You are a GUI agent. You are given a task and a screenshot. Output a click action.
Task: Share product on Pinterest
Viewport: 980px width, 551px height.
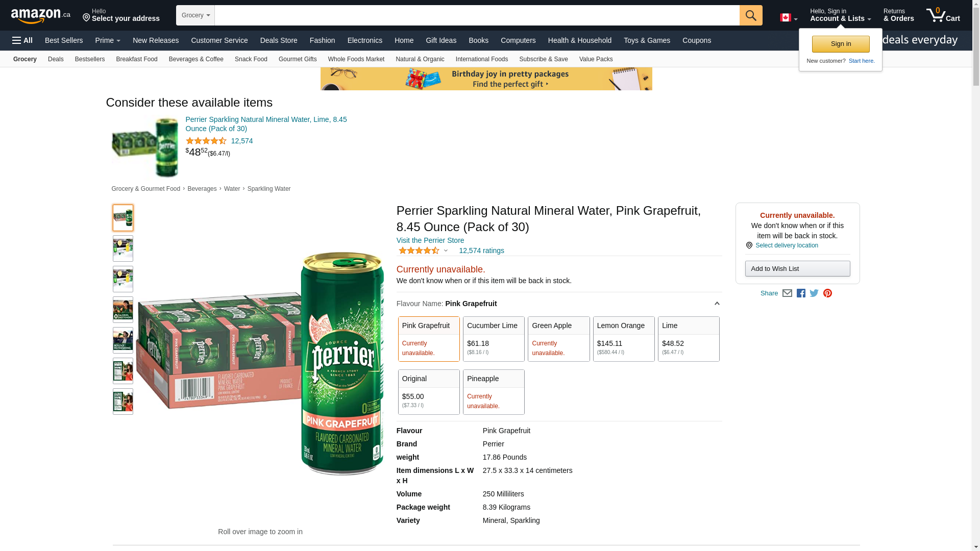pos(827,293)
